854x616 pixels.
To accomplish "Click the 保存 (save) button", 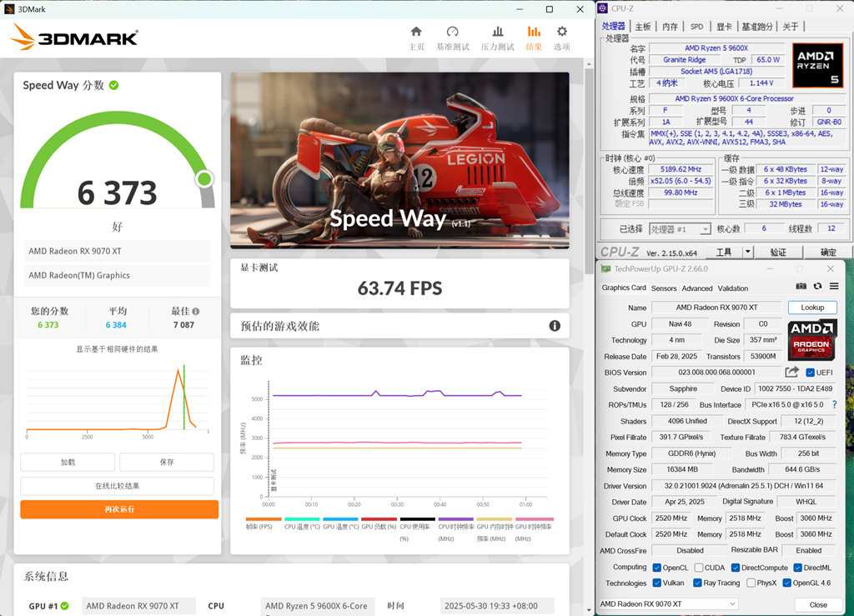I will click(167, 462).
